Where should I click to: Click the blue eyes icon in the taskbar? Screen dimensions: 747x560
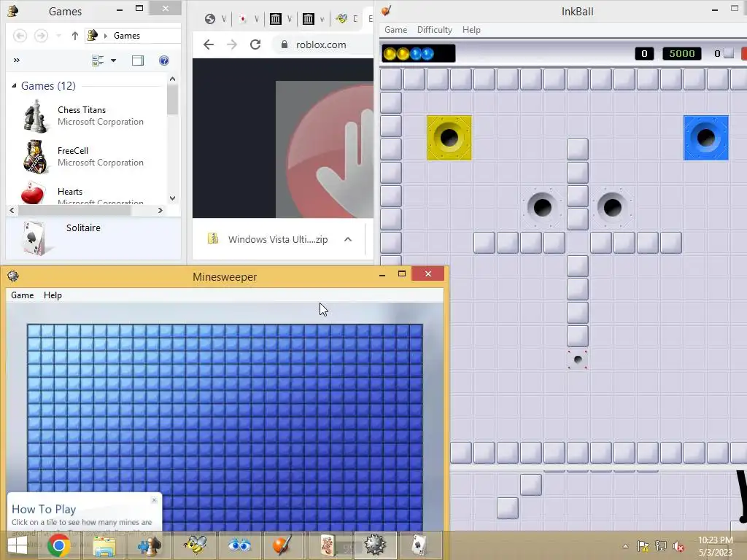pos(239,545)
